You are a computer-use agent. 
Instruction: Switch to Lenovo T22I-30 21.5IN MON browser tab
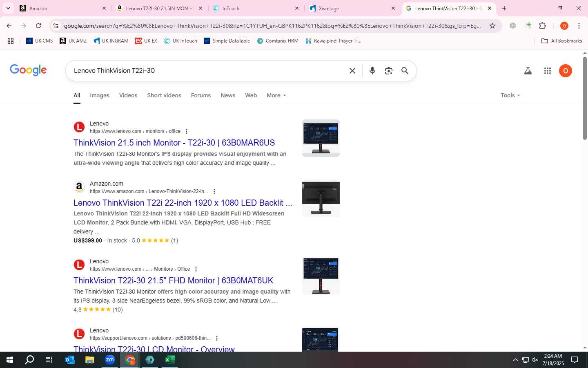coord(159,8)
